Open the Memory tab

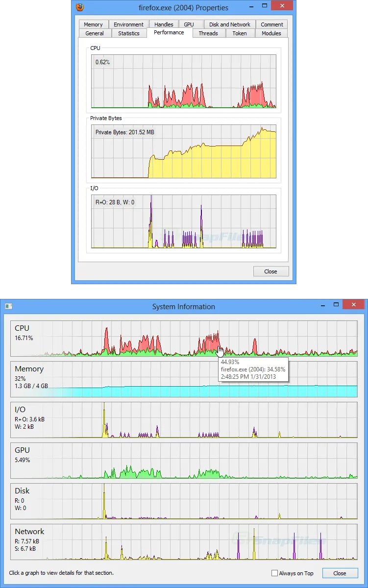[x=93, y=24]
